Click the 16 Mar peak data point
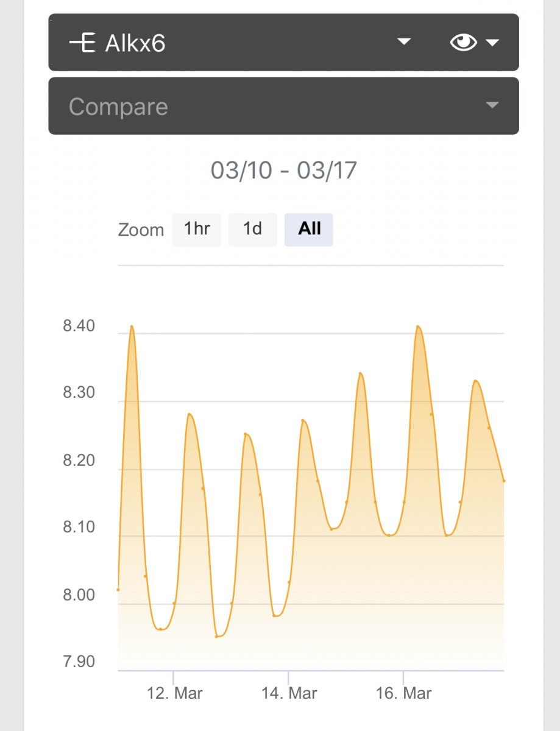Viewport: 560px width, 731px height. [x=418, y=327]
